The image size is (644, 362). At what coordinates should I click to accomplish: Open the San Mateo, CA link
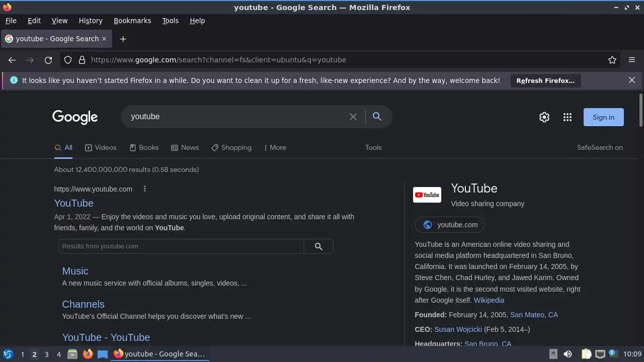coord(534,315)
